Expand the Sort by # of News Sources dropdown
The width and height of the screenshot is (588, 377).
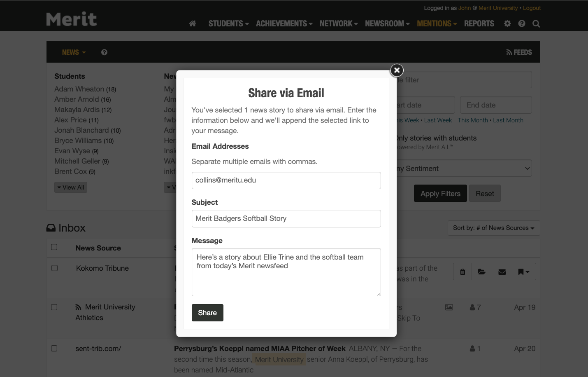(x=493, y=228)
